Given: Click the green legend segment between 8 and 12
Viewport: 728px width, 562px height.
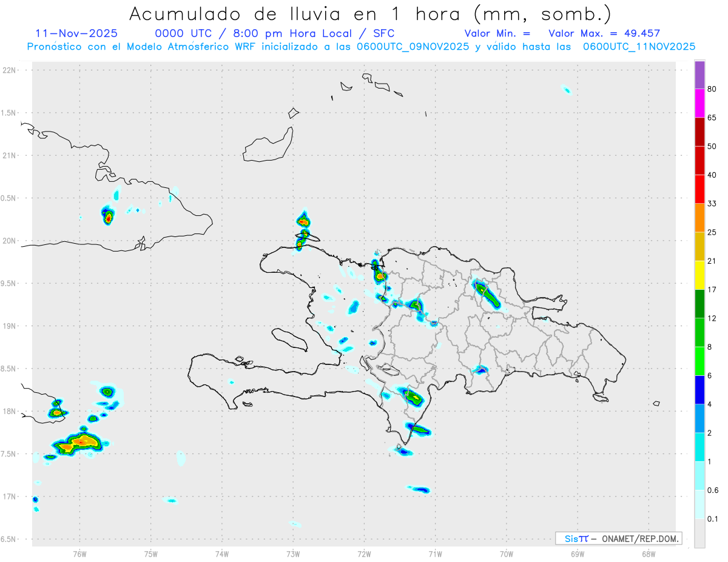Looking at the screenshot, I should (x=699, y=332).
